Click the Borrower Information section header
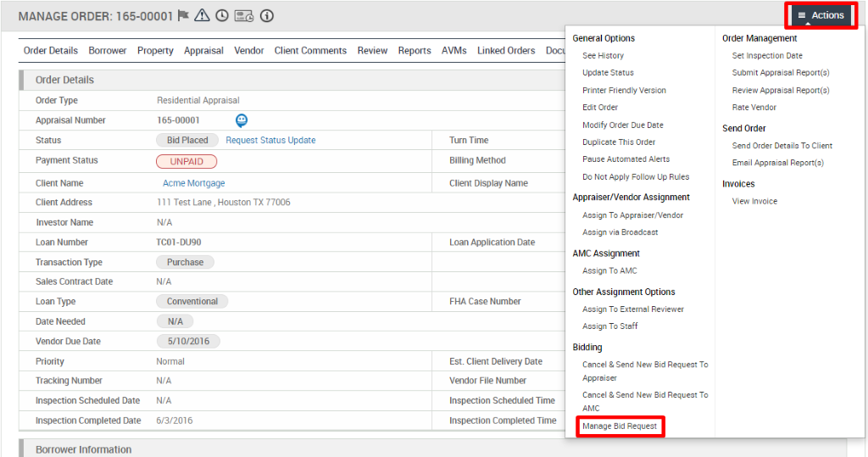 pyautogui.click(x=84, y=449)
